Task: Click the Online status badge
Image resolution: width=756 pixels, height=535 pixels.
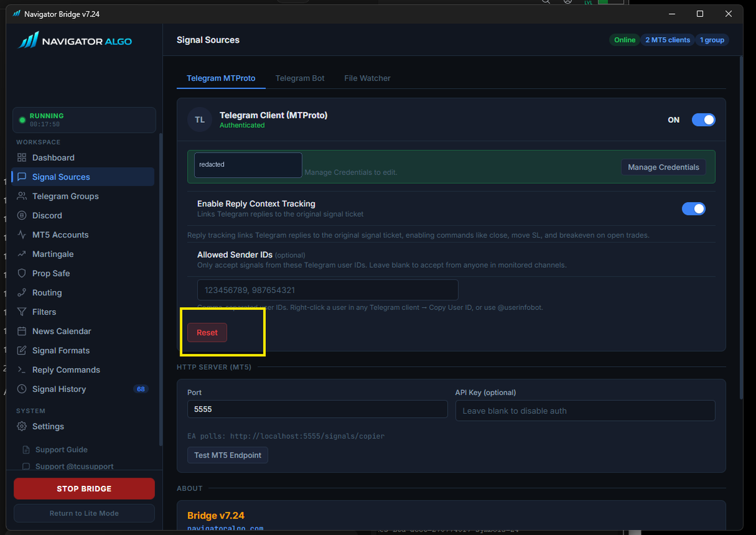Action: (x=624, y=40)
